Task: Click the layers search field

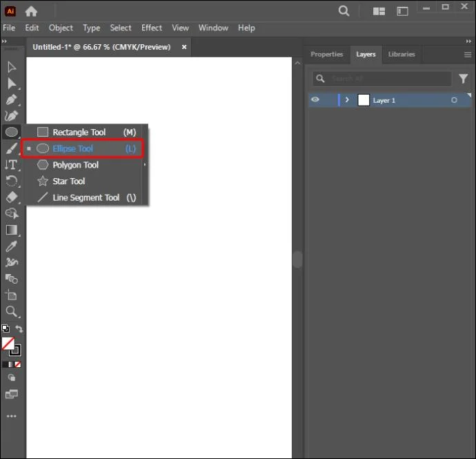Action: [382, 79]
